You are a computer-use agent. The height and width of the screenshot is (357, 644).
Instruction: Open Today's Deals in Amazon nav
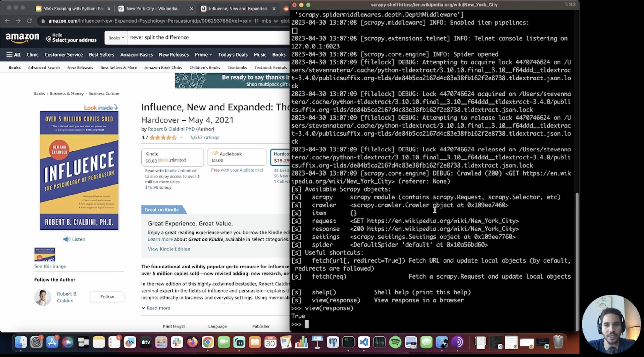coord(233,55)
